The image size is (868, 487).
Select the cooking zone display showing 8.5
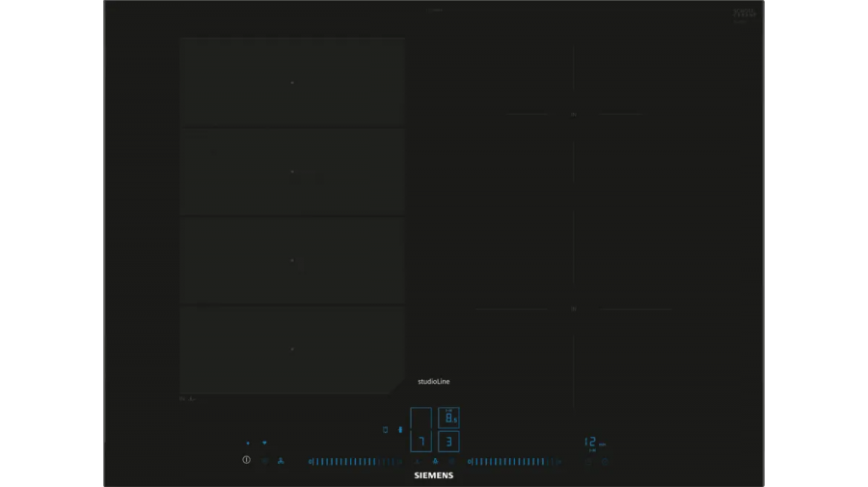tap(448, 418)
